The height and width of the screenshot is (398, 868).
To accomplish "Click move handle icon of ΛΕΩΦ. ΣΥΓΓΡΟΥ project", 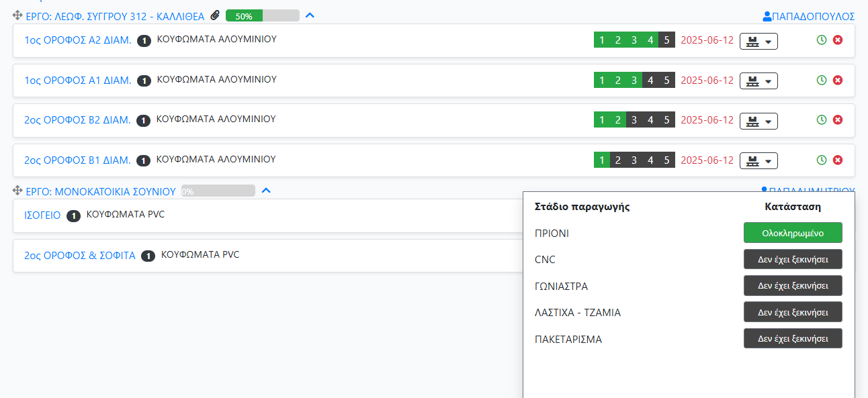I will [x=17, y=16].
